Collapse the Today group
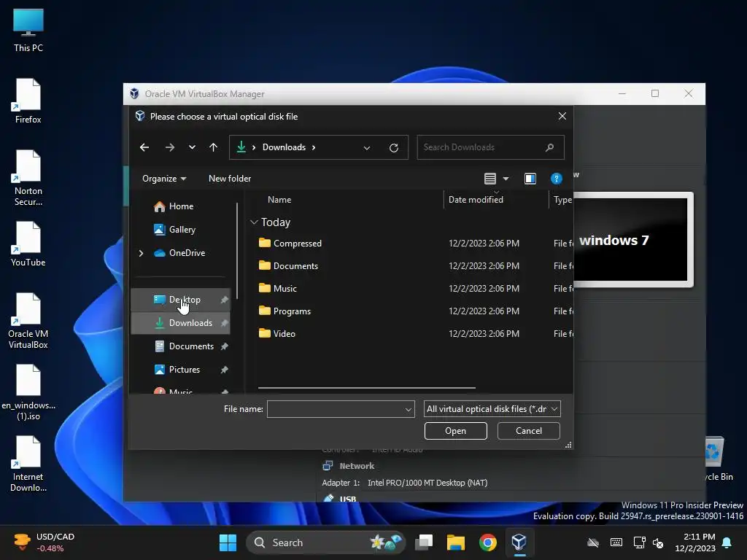Viewport: 747px width, 560px height. pyautogui.click(x=254, y=222)
